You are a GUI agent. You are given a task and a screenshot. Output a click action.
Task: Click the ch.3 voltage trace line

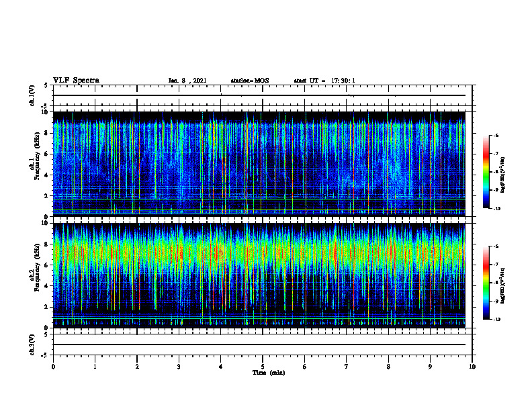[x=259, y=345]
